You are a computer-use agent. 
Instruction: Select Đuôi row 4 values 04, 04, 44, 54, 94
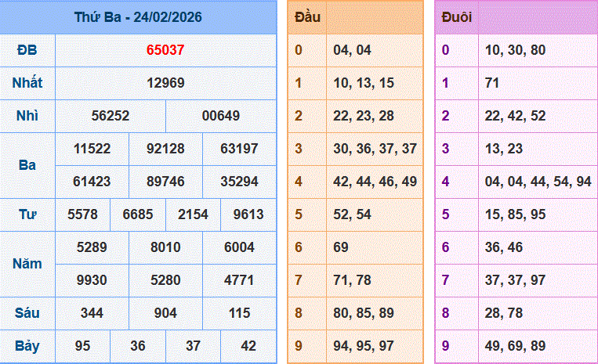click(x=538, y=182)
